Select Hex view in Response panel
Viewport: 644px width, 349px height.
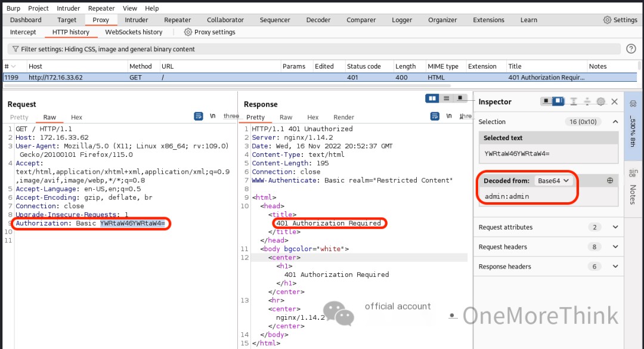pyautogui.click(x=313, y=117)
